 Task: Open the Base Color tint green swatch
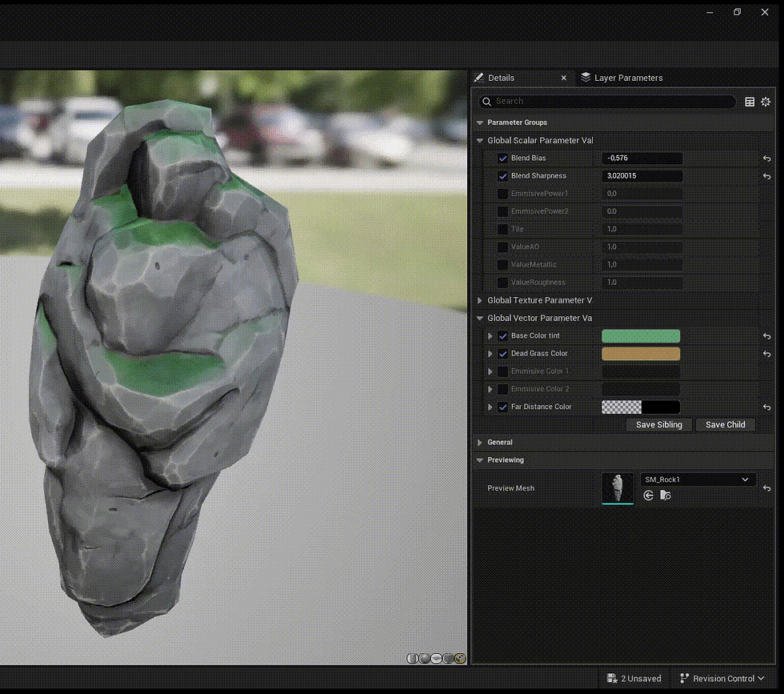[641, 336]
